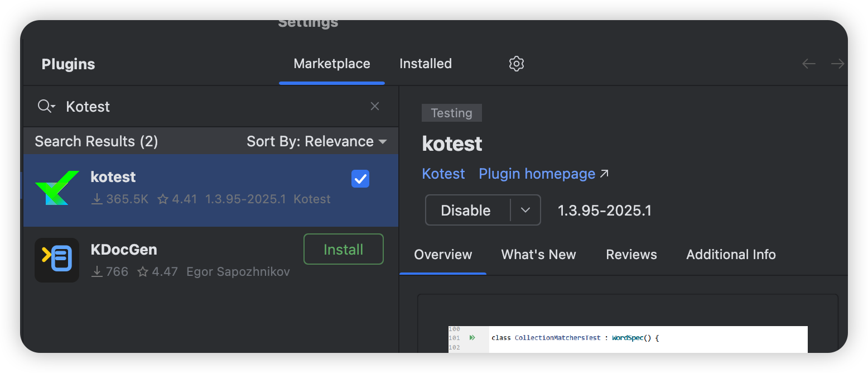Screen dimensions: 868x373
Task: Open search options magnifier dropdown
Action: click(46, 106)
